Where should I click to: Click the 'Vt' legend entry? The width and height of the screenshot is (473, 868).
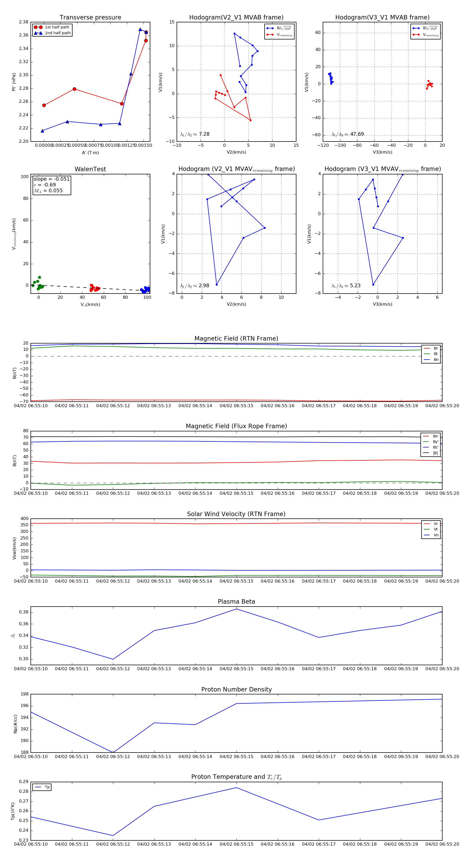coord(431,529)
